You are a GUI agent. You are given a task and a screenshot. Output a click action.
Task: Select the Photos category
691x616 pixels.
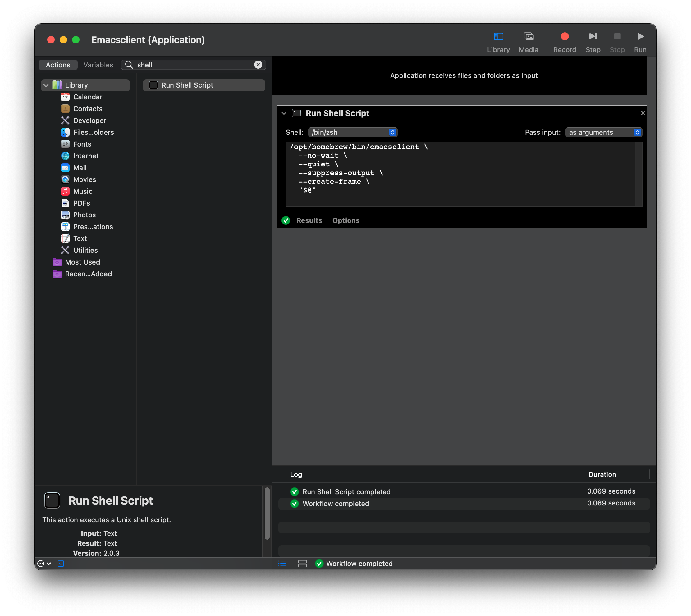(84, 215)
